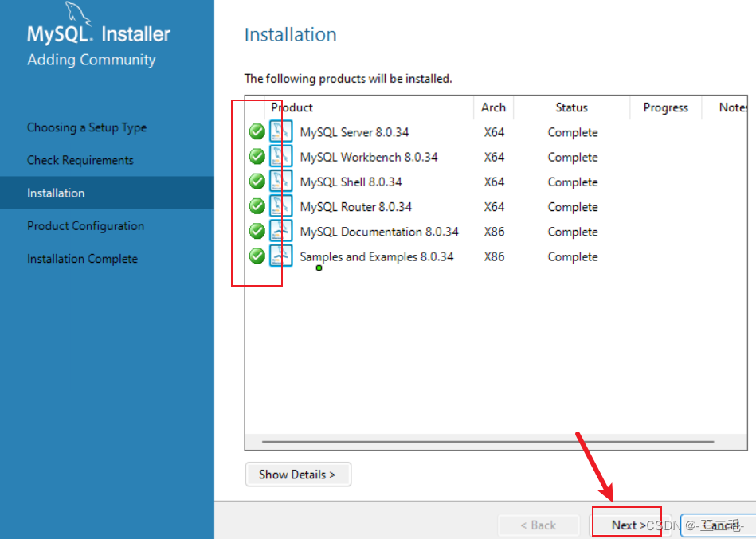Click green checkmark beside MySQL Server 8.0.34
Viewport: 756px width, 539px height.
point(257,131)
